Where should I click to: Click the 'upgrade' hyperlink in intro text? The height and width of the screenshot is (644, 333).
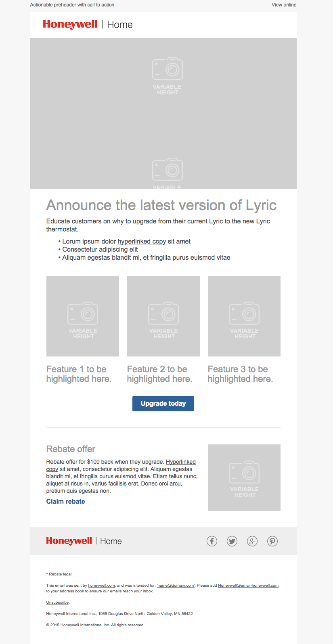pyautogui.click(x=145, y=221)
